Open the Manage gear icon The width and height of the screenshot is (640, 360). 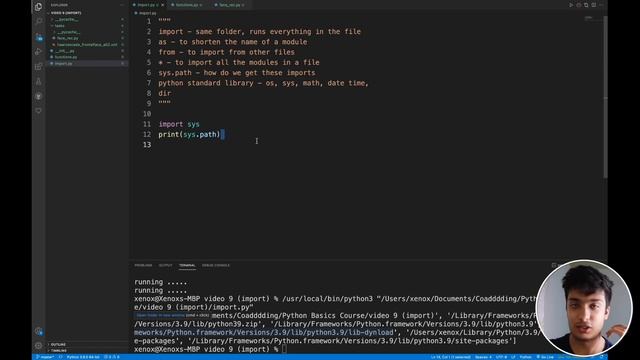(39, 346)
